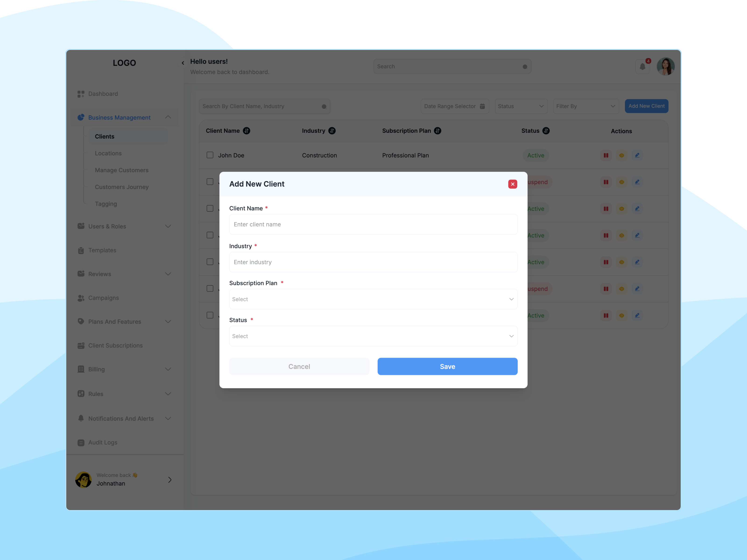Open Locations in the sidebar submenu
This screenshot has height=560, width=747.
[x=108, y=153]
